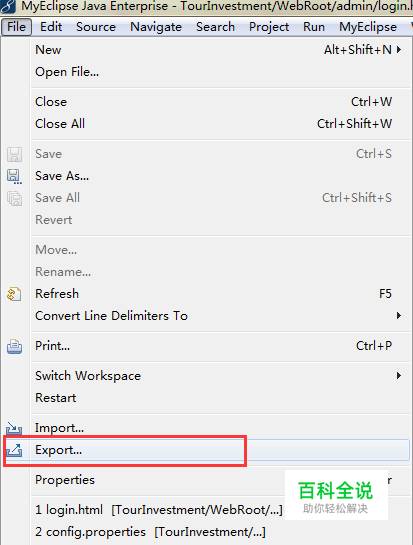Image resolution: width=413 pixels, height=545 pixels.
Task: Click the Save All stacked disks icon
Action: 14,198
